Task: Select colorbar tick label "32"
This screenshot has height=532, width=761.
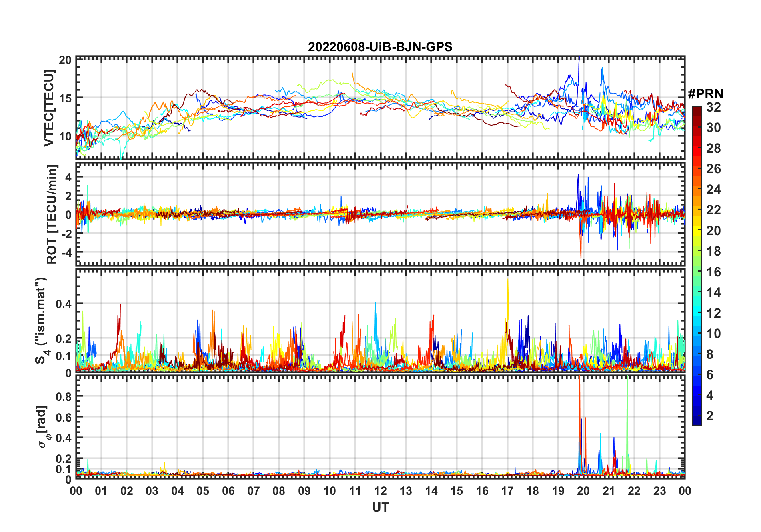Action: (713, 107)
